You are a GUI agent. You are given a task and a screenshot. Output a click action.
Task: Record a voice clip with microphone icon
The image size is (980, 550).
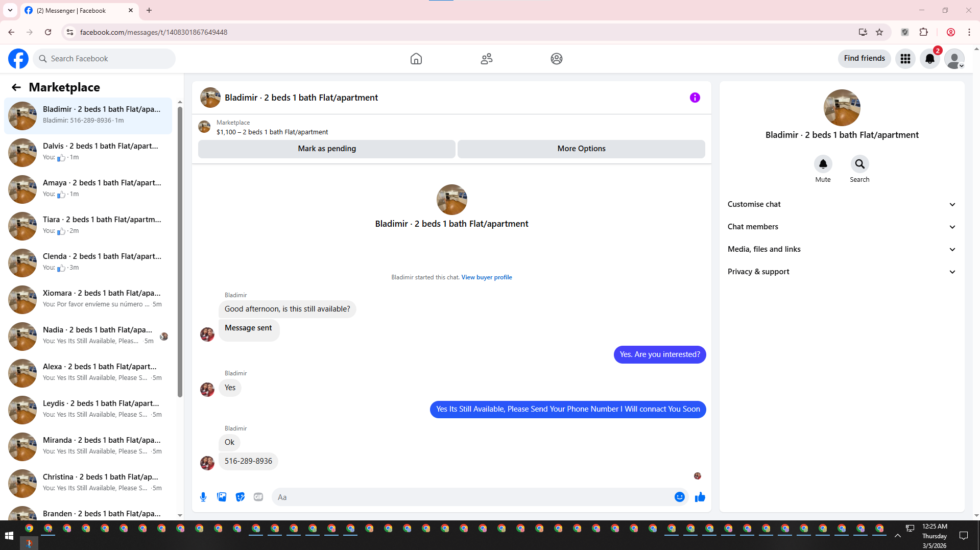(203, 497)
